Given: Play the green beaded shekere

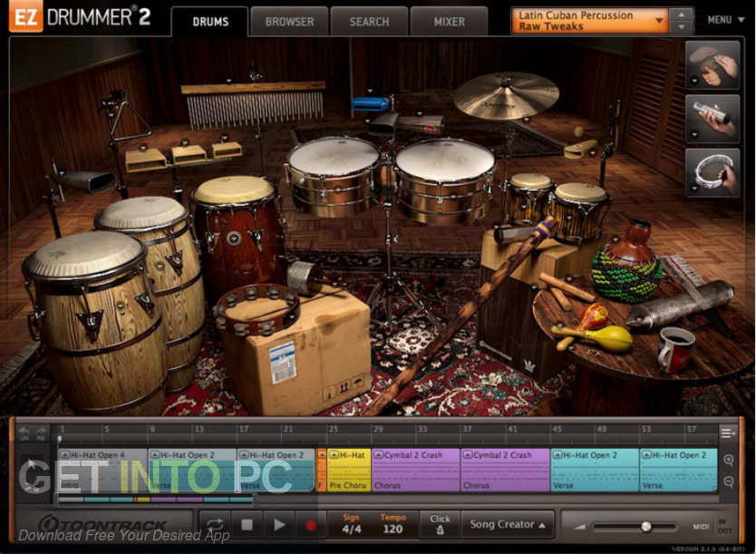Looking at the screenshot, I should [x=626, y=263].
